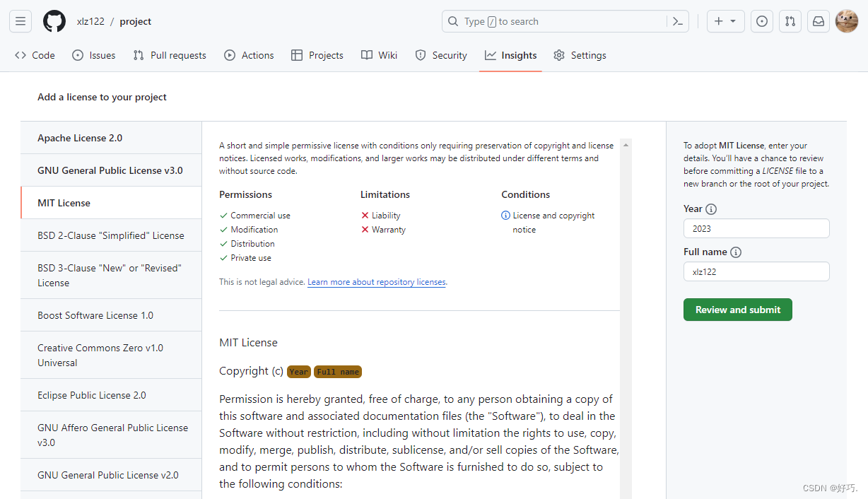Screen dimensions: 868x499
Task: Choose GNU General Public License v2.0
Action: tap(111, 475)
